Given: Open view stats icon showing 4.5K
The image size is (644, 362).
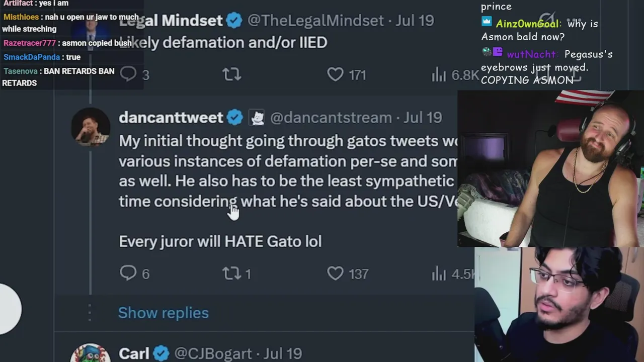Looking at the screenshot, I should pos(439,274).
